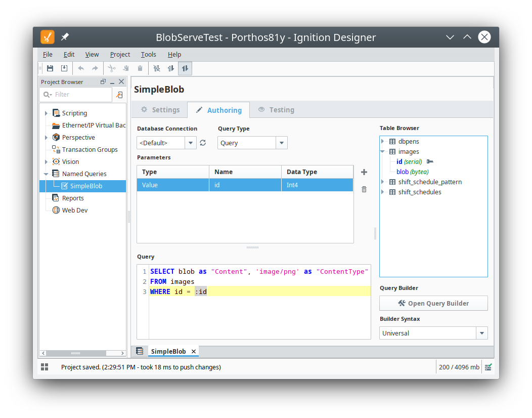Delete the selected parameter with trash icon
This screenshot has width=532, height=418.
[364, 189]
